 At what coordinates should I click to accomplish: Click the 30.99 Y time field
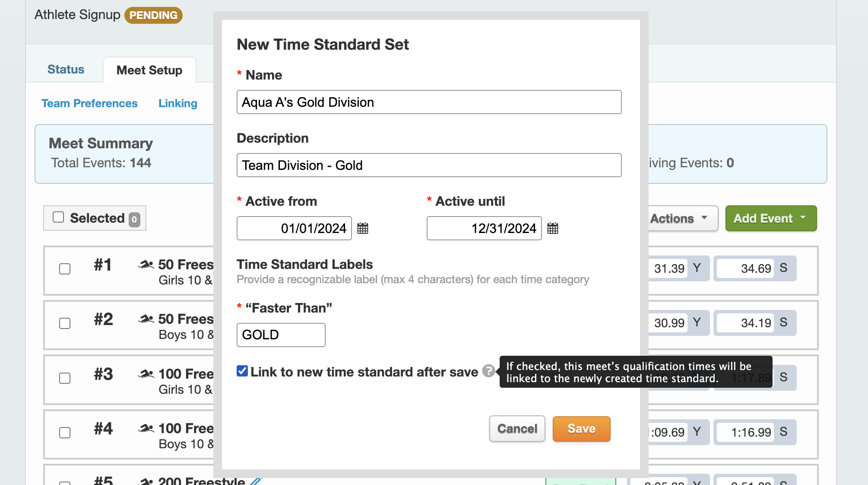(x=668, y=323)
